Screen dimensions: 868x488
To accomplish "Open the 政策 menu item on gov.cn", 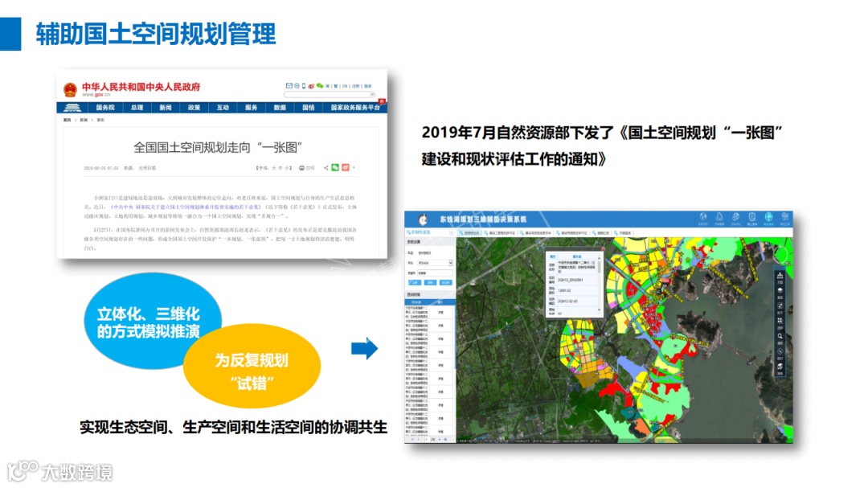I will click(x=194, y=108).
